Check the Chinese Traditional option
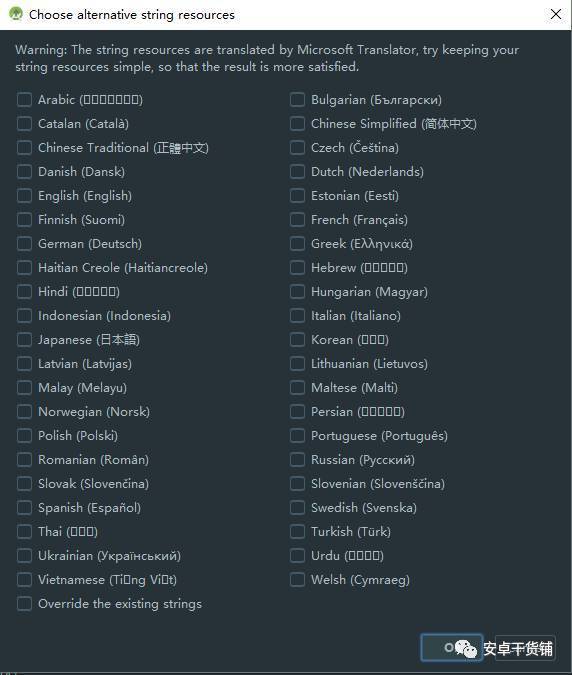Screen dimensions: 572x675 tap(24, 148)
